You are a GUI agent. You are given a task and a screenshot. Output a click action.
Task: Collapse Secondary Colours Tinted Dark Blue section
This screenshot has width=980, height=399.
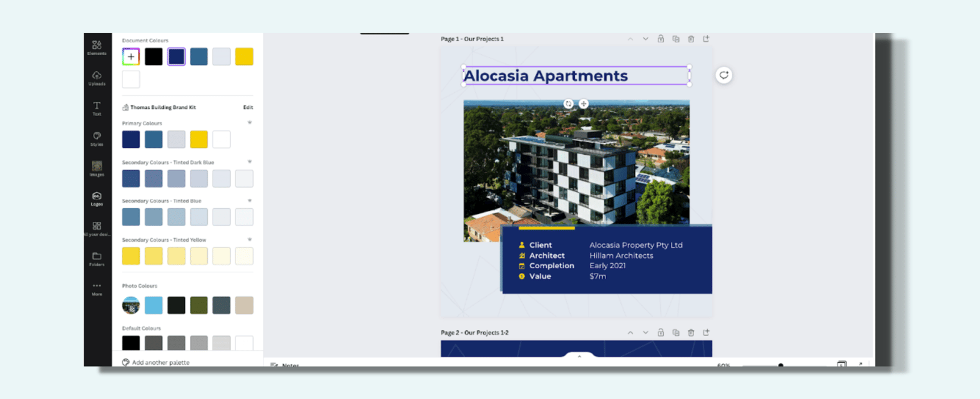pos(250,162)
